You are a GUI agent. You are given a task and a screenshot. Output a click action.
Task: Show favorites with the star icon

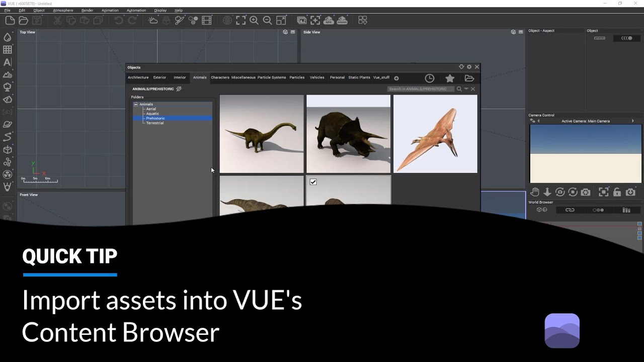pos(450,78)
